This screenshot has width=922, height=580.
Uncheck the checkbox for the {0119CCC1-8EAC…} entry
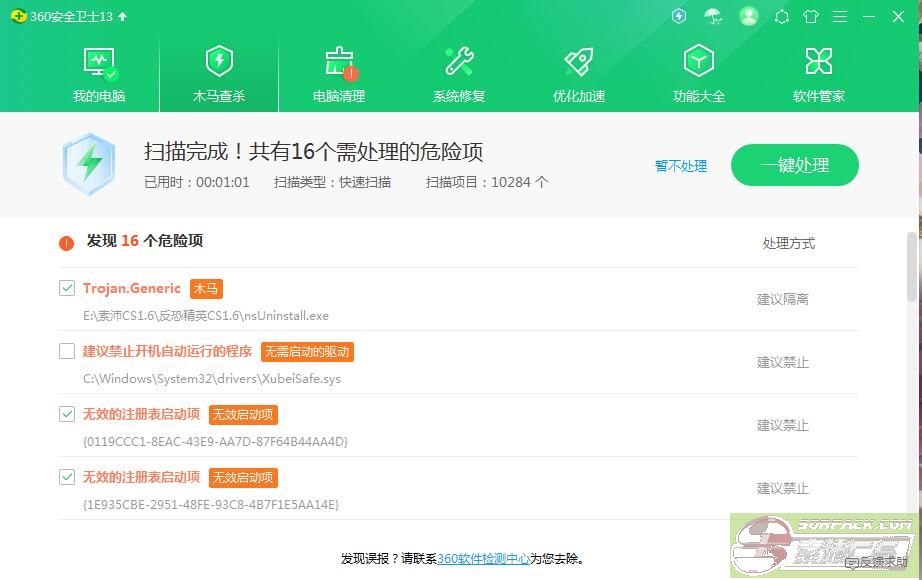pyautogui.click(x=67, y=414)
